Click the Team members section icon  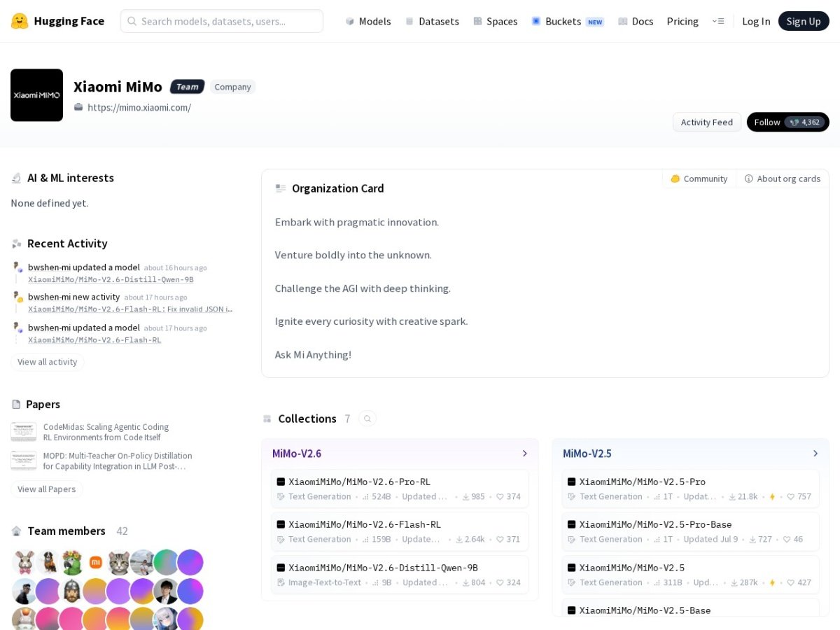(x=17, y=531)
